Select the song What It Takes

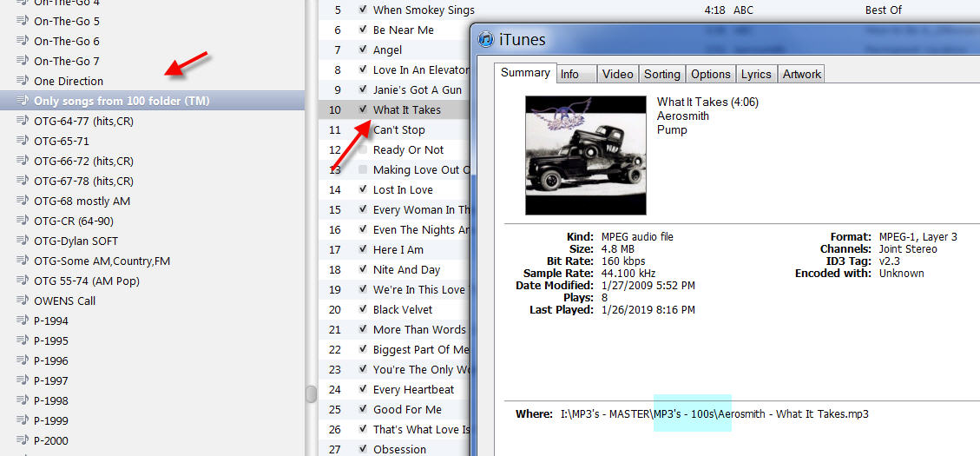coord(407,109)
